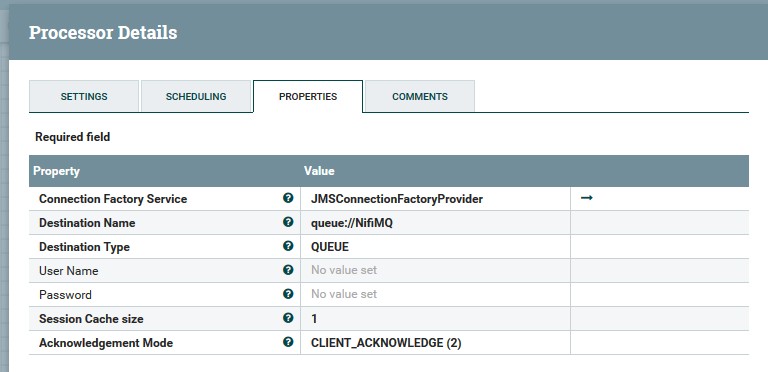This screenshot has width=768, height=372.
Task: Open help for Acknowledgement Mode
Action: tap(288, 342)
